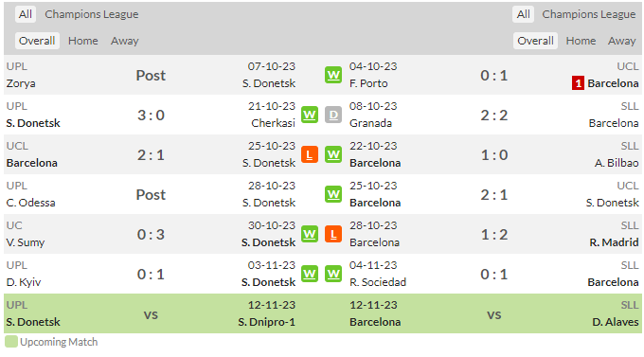Screen dimensions: 644x357
Task: Click the orange L badge for R. Madrid match
Action: click(x=333, y=234)
